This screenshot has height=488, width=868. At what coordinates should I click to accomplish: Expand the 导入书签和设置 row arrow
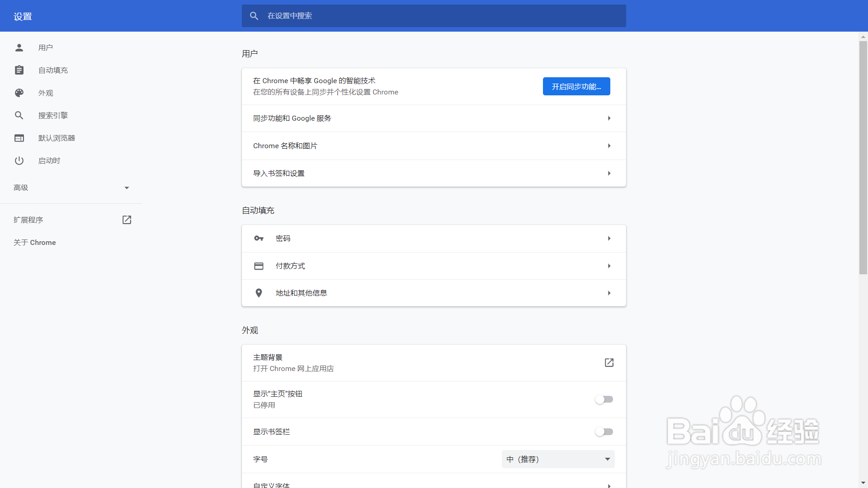[609, 174]
